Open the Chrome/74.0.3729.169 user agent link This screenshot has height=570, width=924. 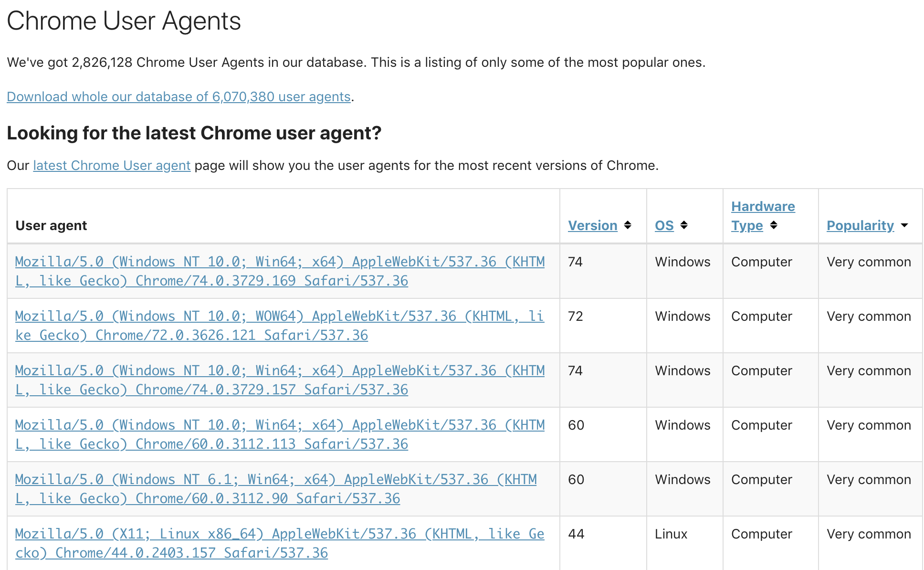point(280,271)
